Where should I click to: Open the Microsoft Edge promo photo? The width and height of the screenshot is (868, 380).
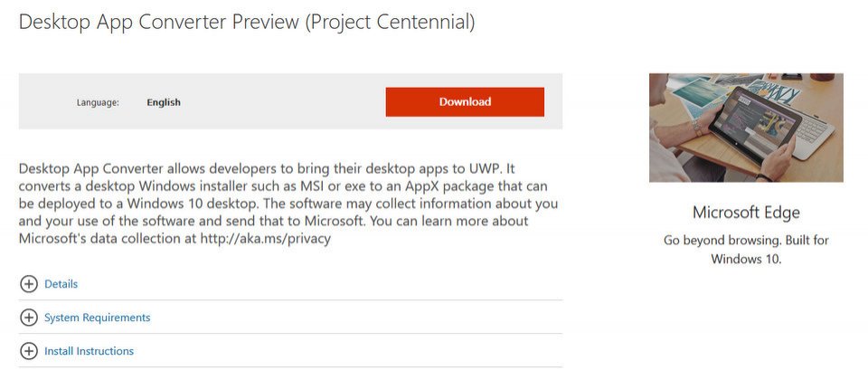(x=746, y=128)
